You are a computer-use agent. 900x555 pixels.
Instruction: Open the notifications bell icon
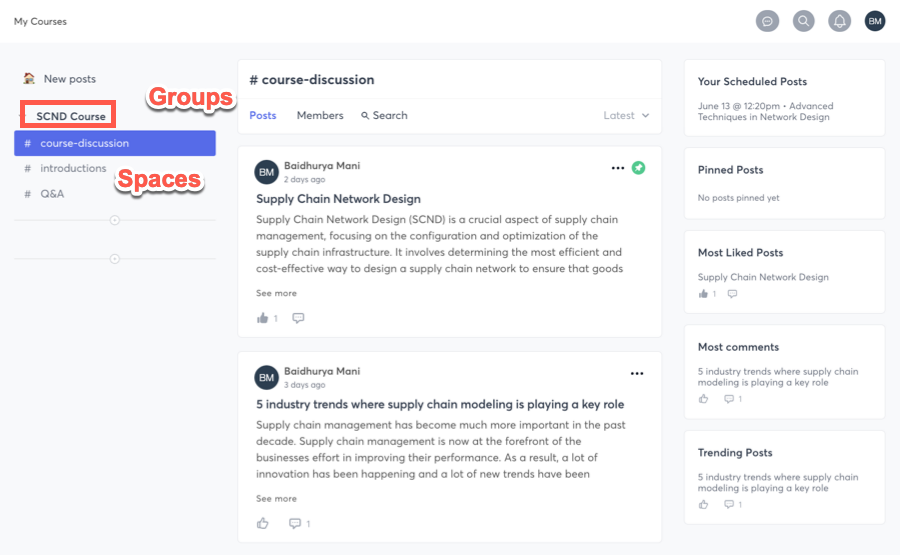[x=839, y=21]
